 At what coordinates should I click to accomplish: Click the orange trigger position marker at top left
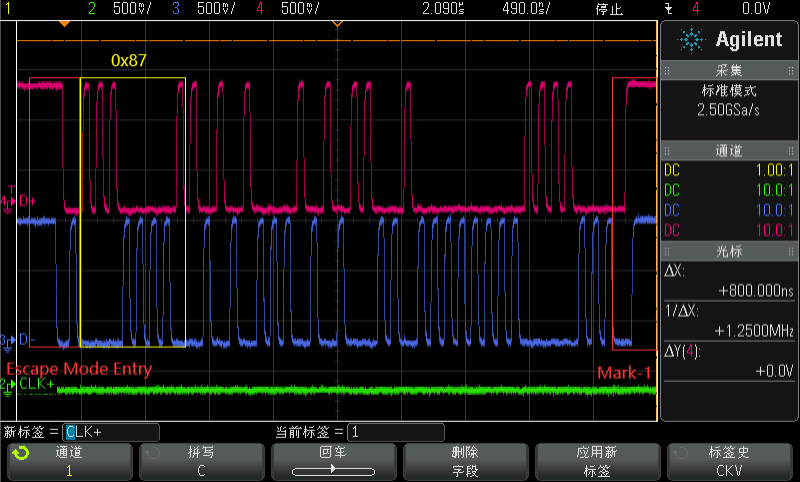click(x=65, y=23)
